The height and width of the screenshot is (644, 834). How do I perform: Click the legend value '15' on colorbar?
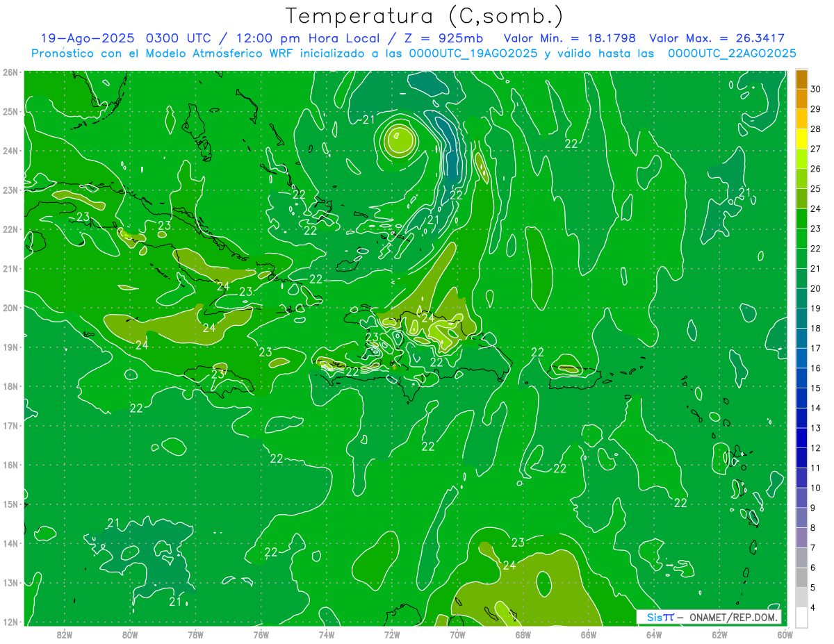(816, 388)
